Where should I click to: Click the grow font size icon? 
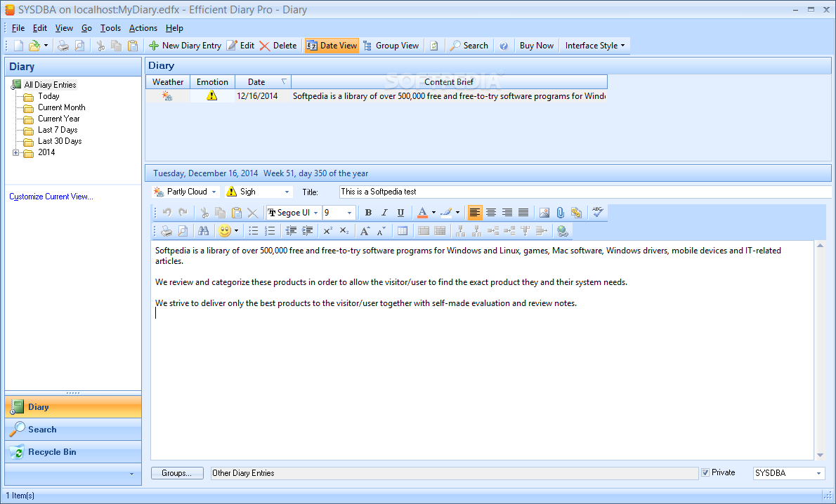point(365,231)
